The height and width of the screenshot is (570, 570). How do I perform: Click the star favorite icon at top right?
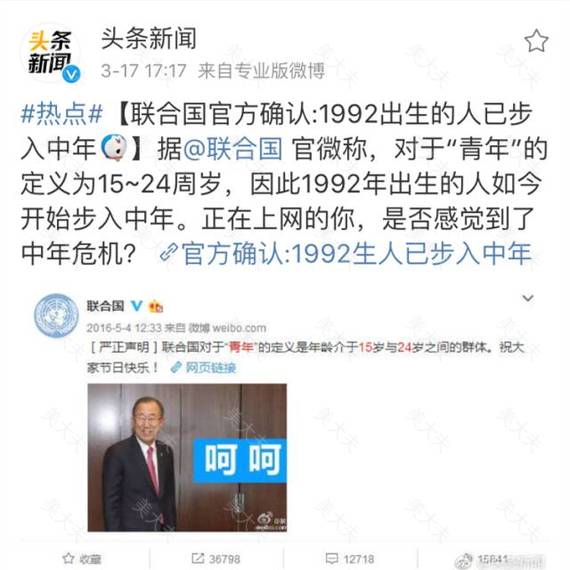[536, 41]
